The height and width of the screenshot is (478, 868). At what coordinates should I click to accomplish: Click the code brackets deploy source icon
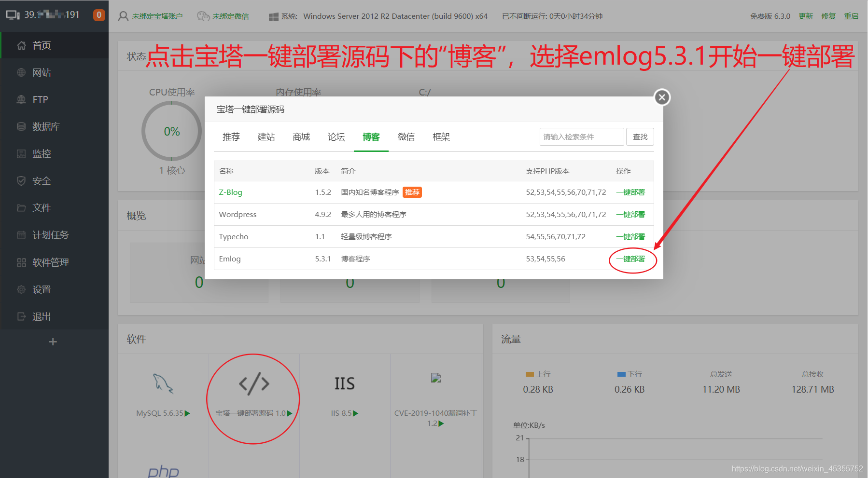(x=254, y=383)
